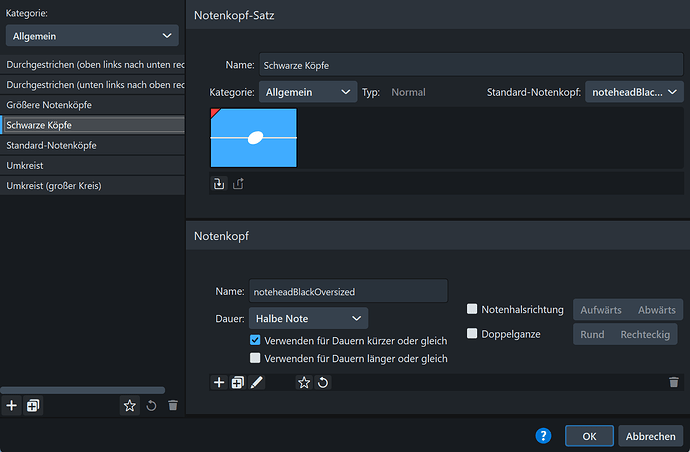Open the Kategorie dropdown in Notenkopf-Satz

point(308,92)
